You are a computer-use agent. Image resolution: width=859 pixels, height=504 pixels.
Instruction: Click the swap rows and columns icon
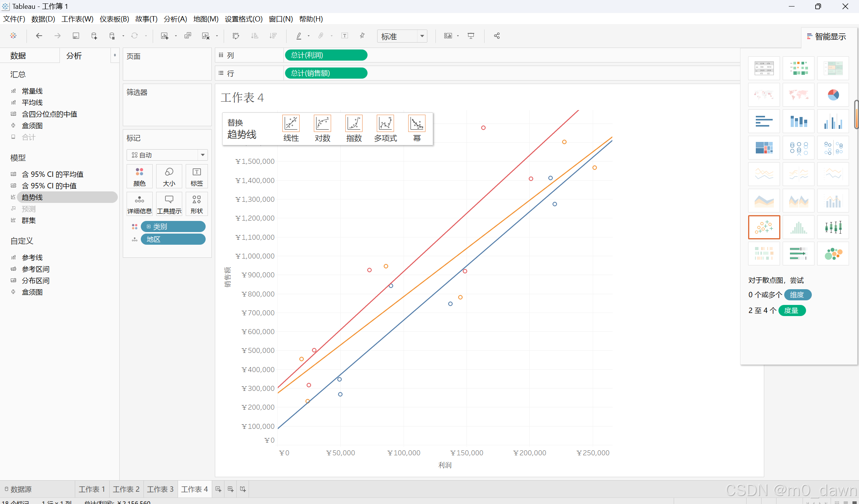(x=236, y=36)
